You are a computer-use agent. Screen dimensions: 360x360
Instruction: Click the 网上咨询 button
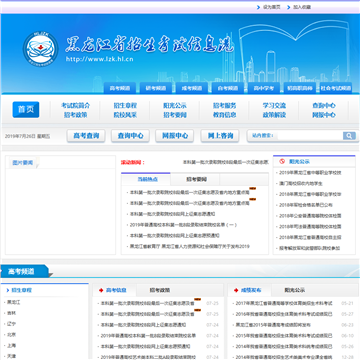click(220, 136)
